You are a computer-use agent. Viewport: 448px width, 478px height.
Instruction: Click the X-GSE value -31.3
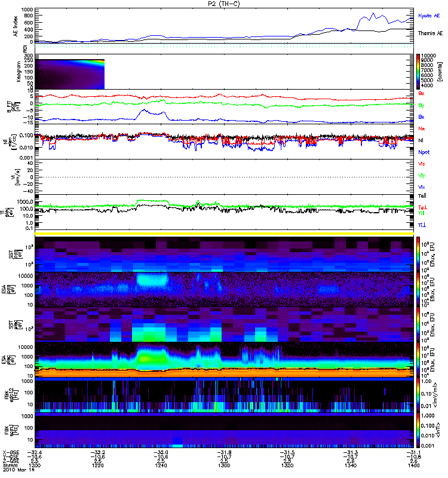pyautogui.click(x=351, y=452)
